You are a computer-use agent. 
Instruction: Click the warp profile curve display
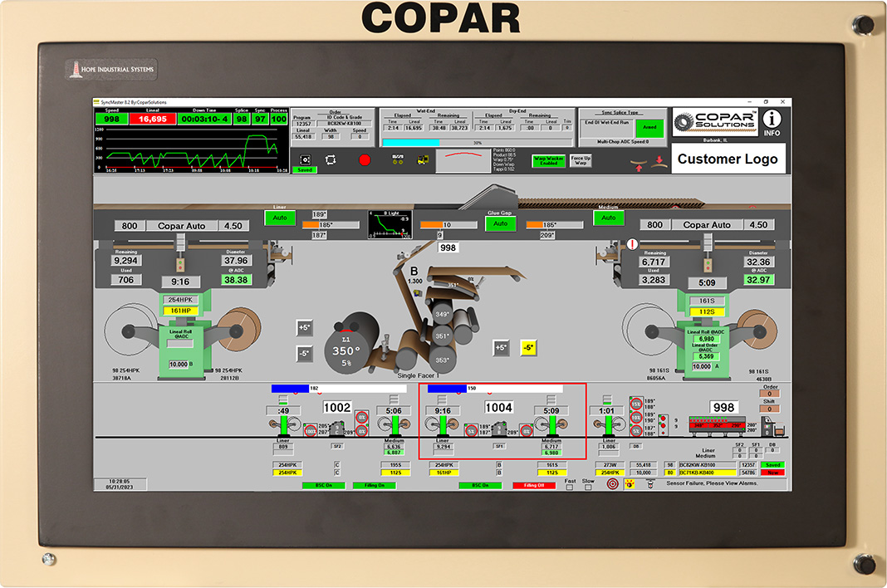[463, 160]
